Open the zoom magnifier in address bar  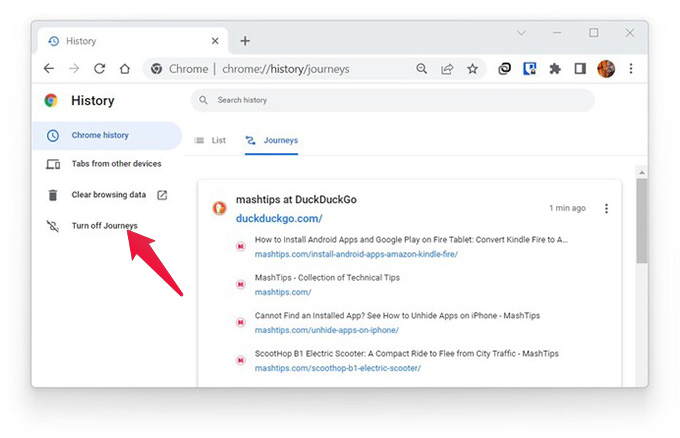pyautogui.click(x=422, y=69)
